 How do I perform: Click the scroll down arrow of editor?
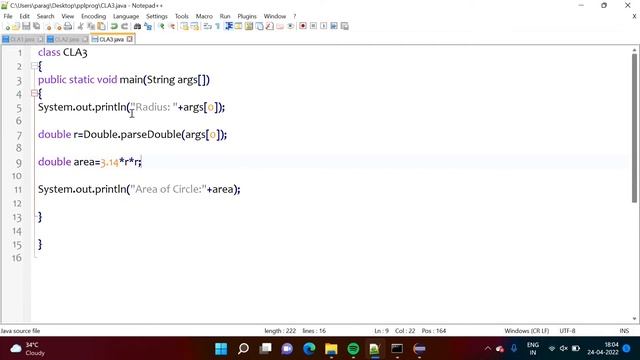[634, 319]
